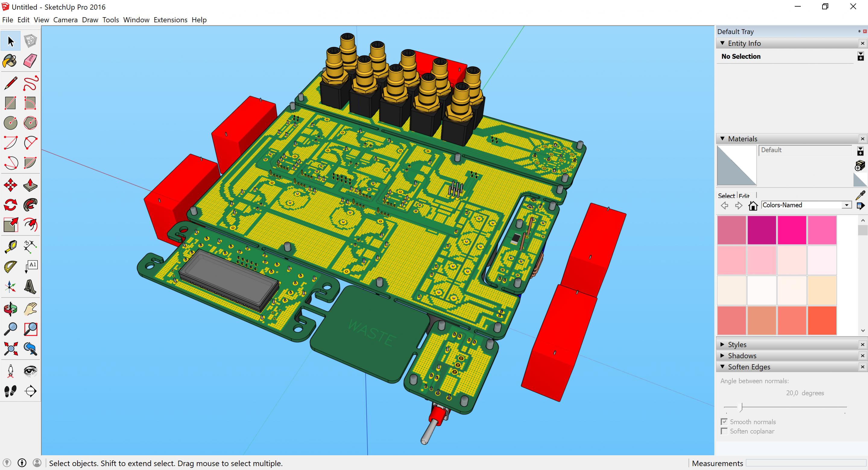The image size is (868, 470).
Task: Open the Extensions menu
Action: pos(170,20)
